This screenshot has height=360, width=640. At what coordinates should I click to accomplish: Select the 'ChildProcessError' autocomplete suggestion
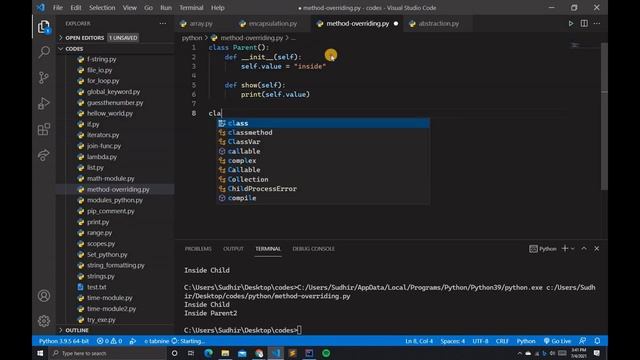(x=323, y=189)
